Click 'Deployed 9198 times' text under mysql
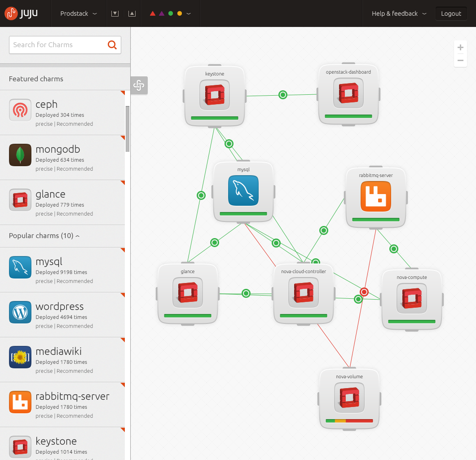The image size is (476, 460). coord(62,272)
